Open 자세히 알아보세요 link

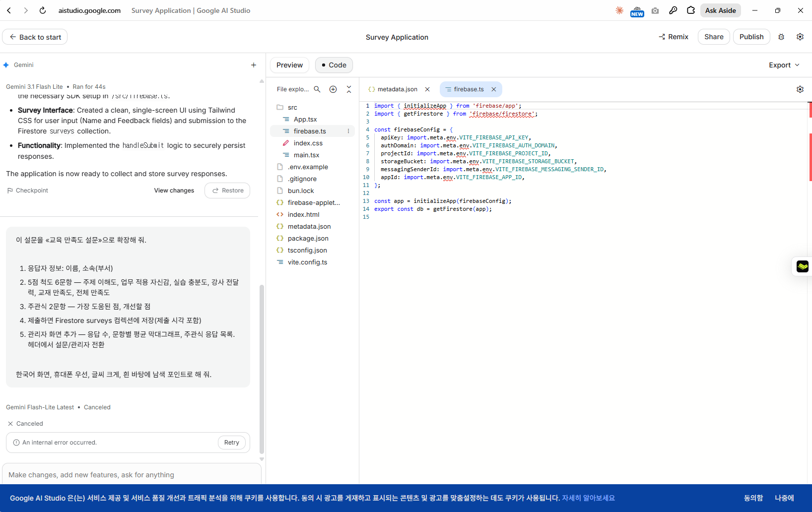tap(588, 498)
